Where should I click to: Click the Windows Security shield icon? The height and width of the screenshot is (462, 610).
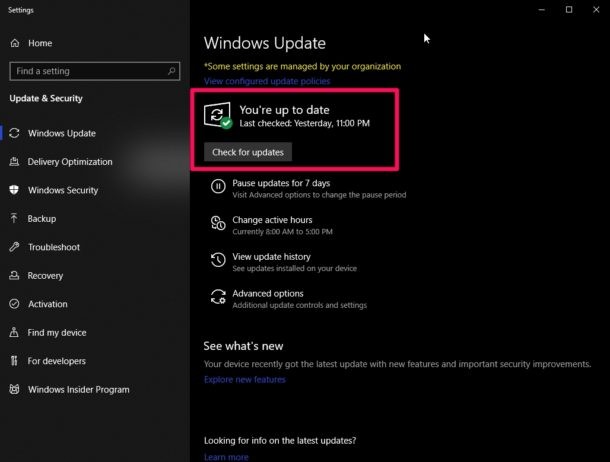14,190
